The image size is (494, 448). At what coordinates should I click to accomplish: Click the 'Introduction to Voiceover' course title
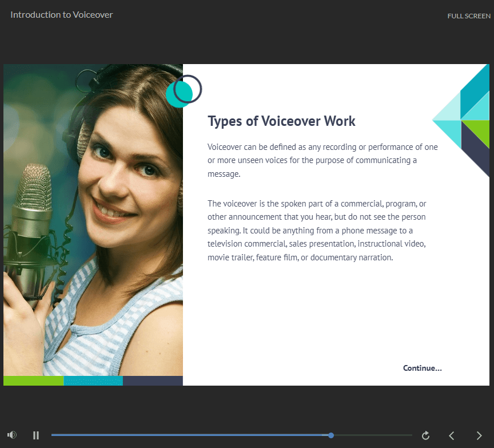point(62,15)
